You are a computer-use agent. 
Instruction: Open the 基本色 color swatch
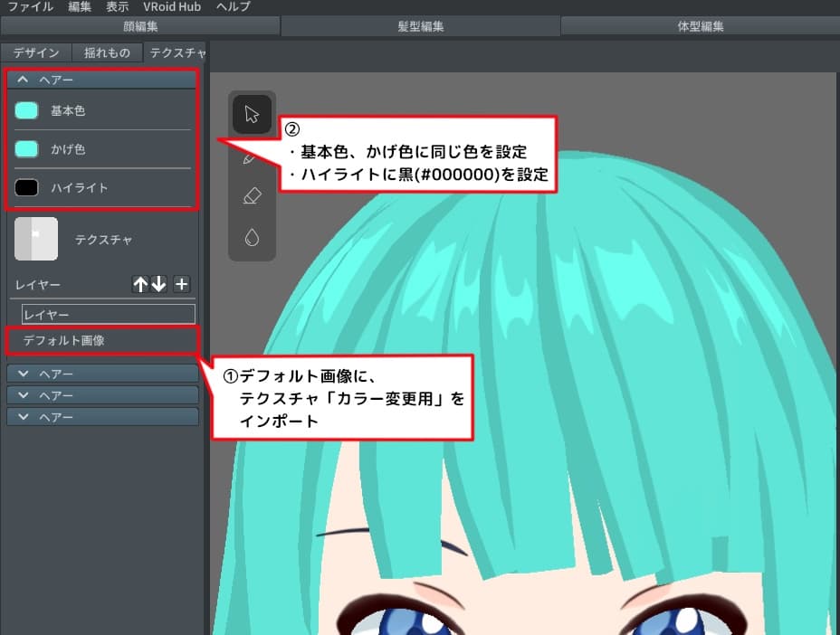click(28, 110)
